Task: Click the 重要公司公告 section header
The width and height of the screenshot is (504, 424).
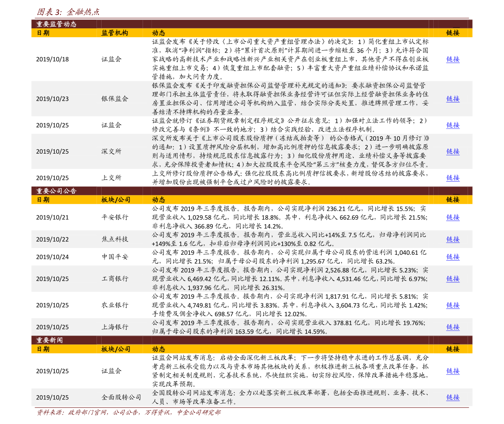Action: tap(56, 191)
